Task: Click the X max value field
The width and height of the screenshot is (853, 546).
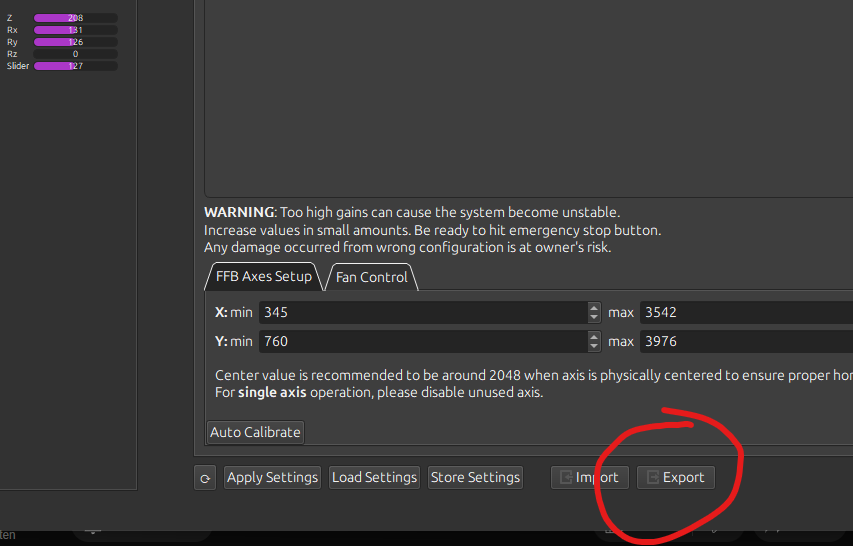Action: click(746, 313)
